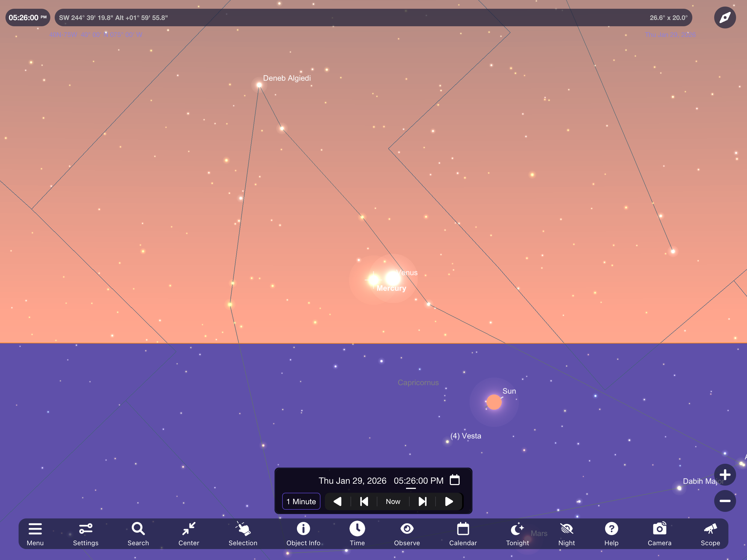Open the 1 Minute time step selector
Viewport: 747px width, 560px height.
(301, 501)
